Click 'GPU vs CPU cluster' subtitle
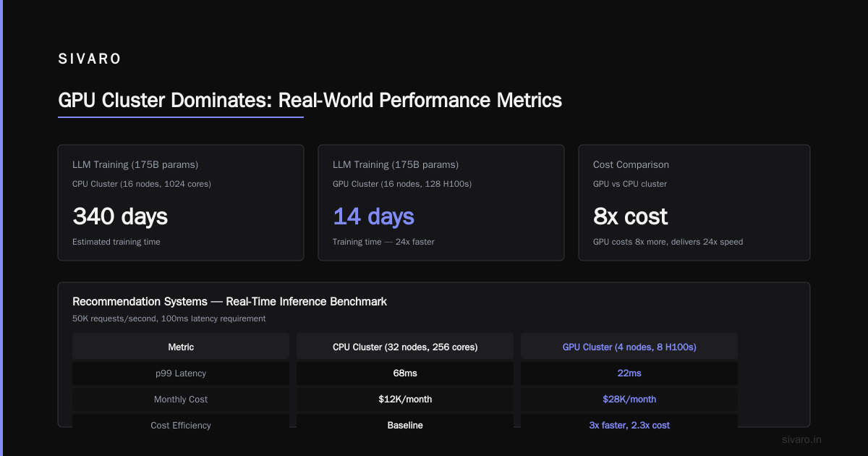 630,184
